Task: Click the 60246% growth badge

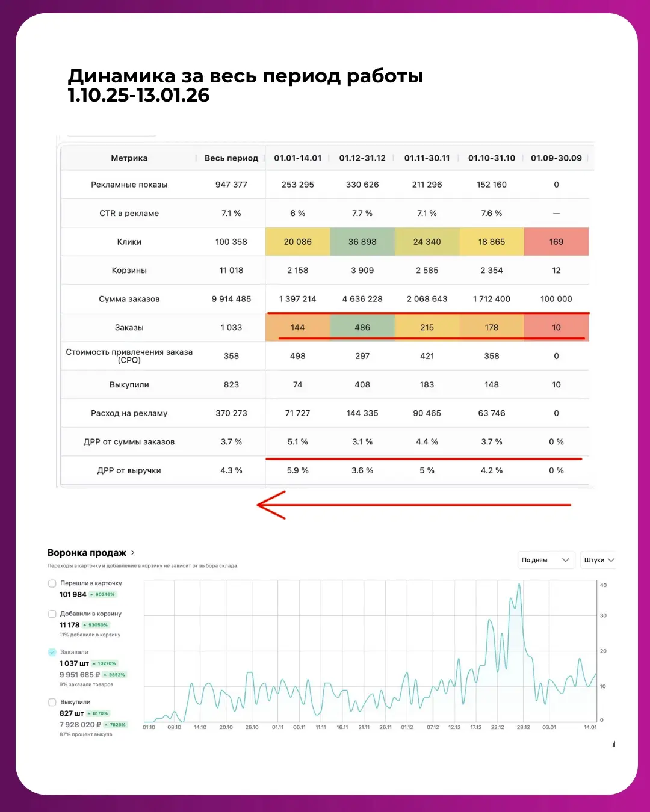Action: (x=103, y=594)
